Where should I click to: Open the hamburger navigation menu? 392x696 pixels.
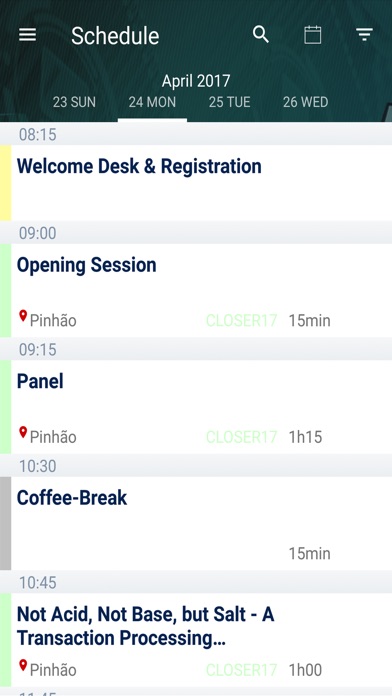[27, 35]
